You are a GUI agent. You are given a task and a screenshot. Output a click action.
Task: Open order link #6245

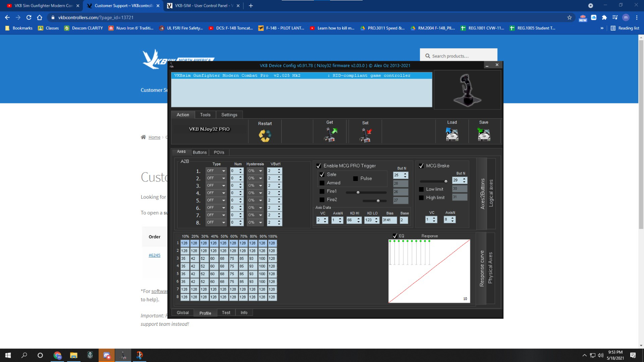(155, 255)
